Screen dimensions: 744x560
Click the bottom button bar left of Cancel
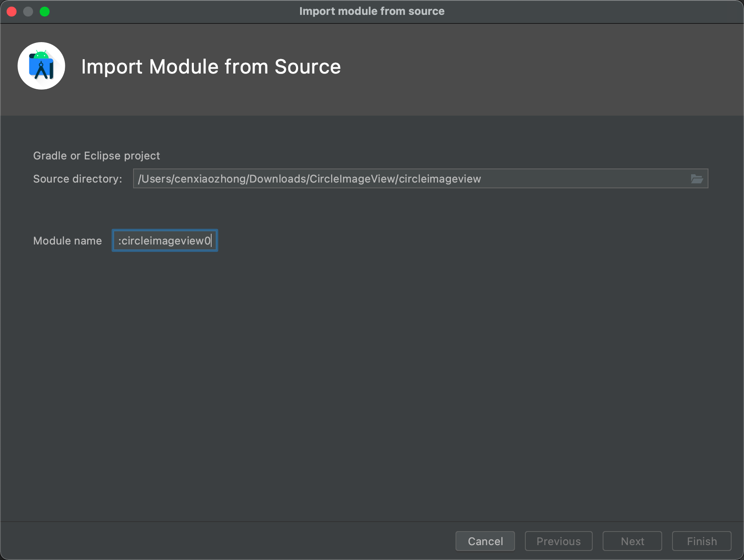tap(227, 541)
